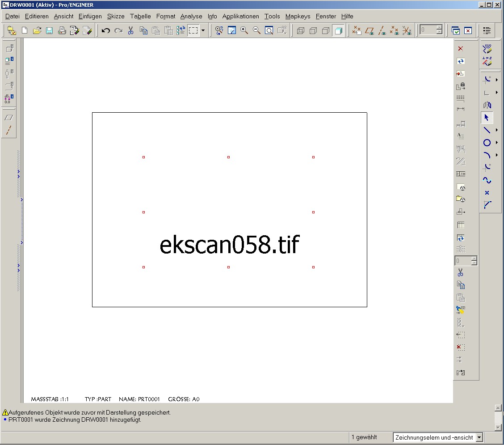Click the Close window icon with red X
The height and width of the screenshot is (445, 504).
click(x=468, y=30)
